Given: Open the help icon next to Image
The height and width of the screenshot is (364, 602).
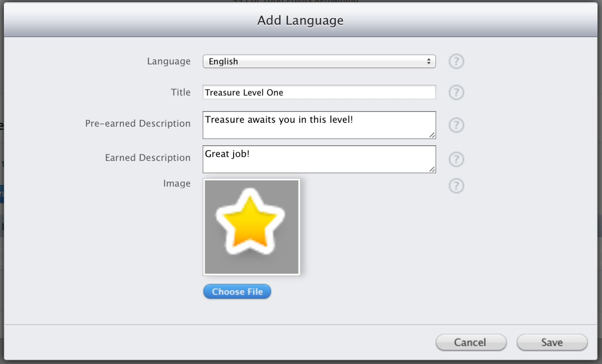Looking at the screenshot, I should [456, 186].
